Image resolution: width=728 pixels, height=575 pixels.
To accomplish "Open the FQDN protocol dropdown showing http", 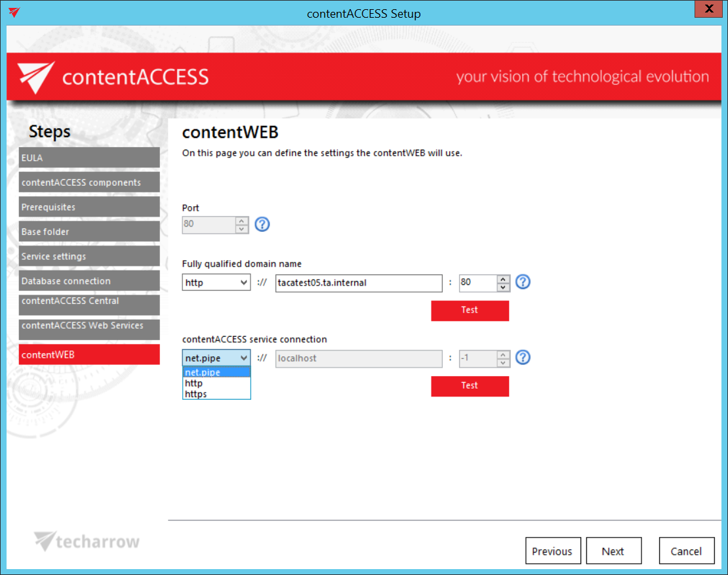I will 216,283.
